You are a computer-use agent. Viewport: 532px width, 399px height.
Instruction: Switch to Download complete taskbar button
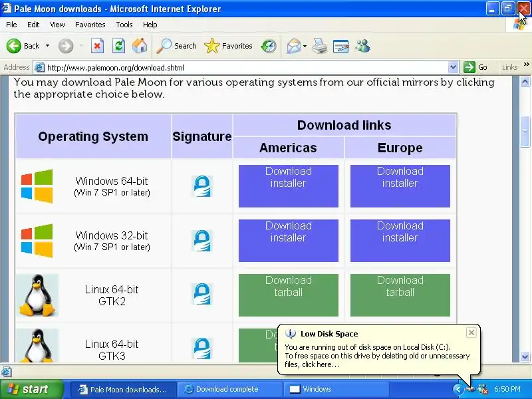[231, 389]
